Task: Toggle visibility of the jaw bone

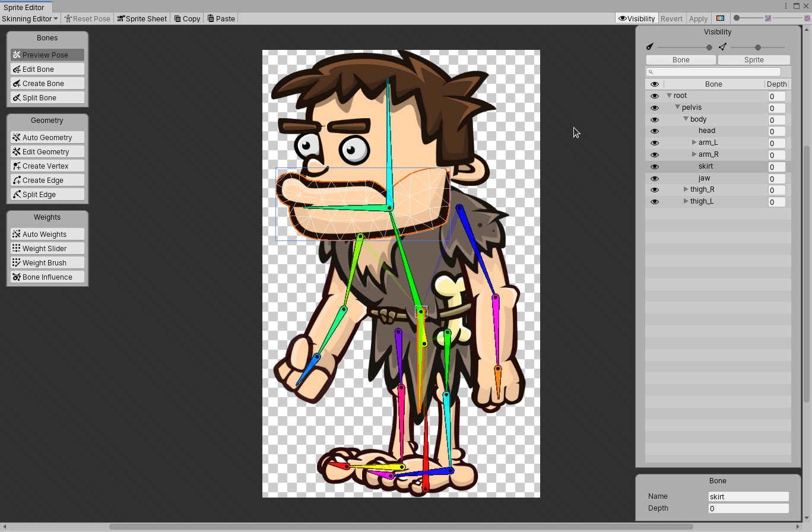Action: (654, 178)
